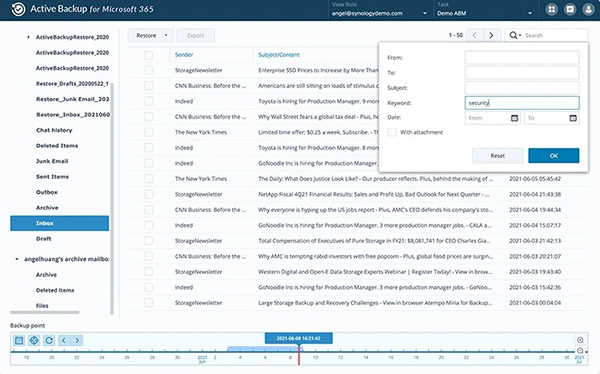Check the Why Wall Street fears row
Viewport: 600px width, 374px height.
point(148,117)
